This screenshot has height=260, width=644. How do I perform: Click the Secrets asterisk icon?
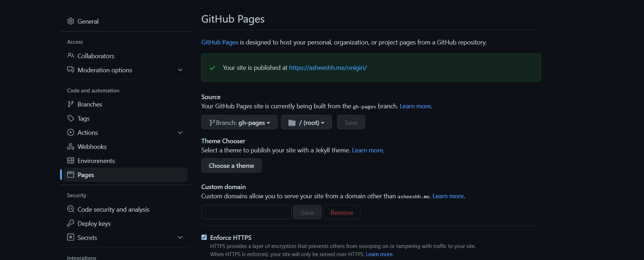[71, 237]
